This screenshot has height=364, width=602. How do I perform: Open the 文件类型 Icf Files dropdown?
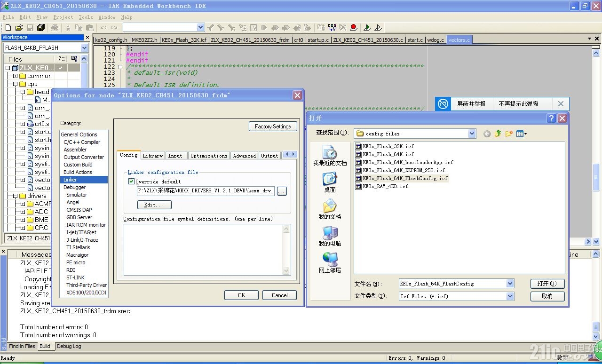[510, 296]
